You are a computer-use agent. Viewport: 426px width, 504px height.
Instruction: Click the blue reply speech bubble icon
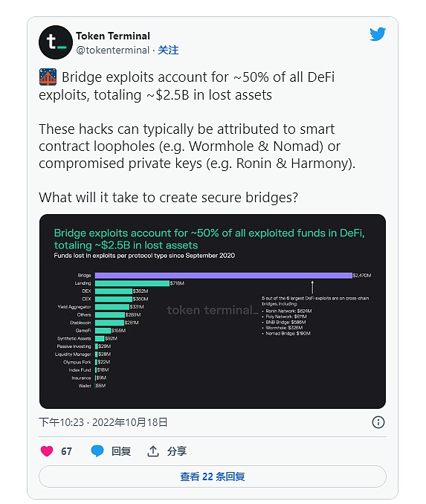97,451
